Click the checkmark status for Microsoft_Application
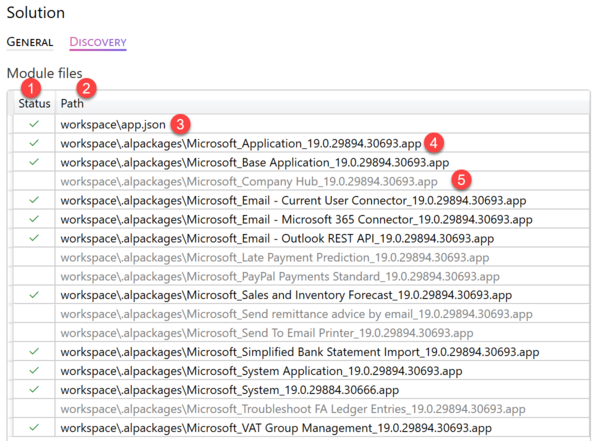The width and height of the screenshot is (595, 441). point(34,143)
